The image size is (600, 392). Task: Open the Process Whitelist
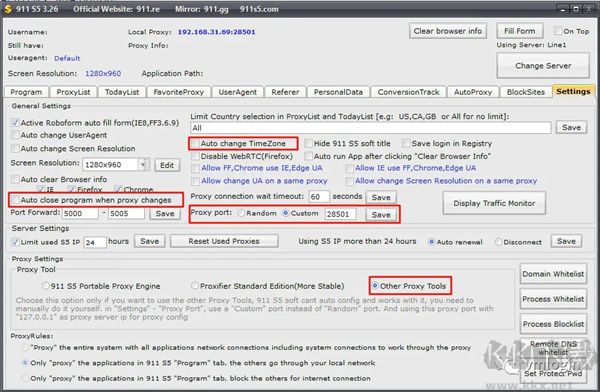(x=553, y=299)
